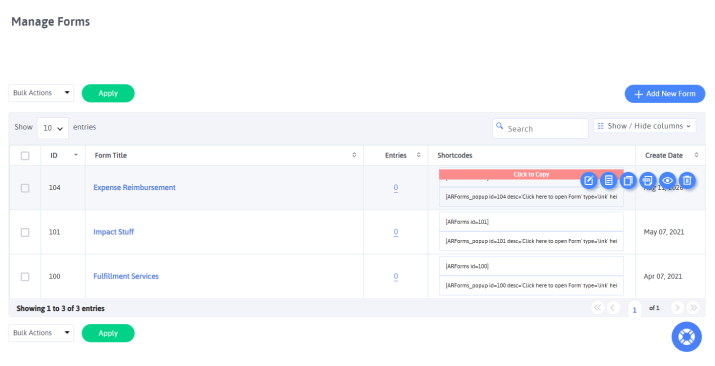Open the help lifebuoy button
Viewport: 715px width, 366px height.
click(x=686, y=337)
